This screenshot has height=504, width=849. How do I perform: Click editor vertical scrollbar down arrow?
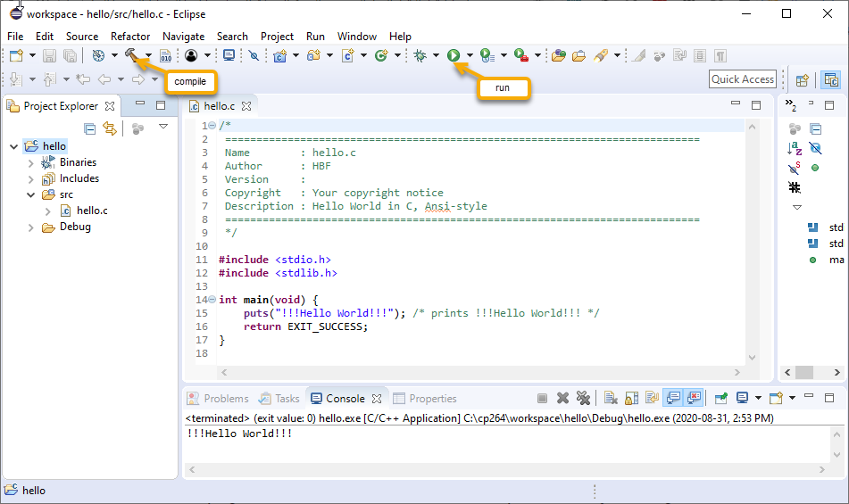point(752,358)
